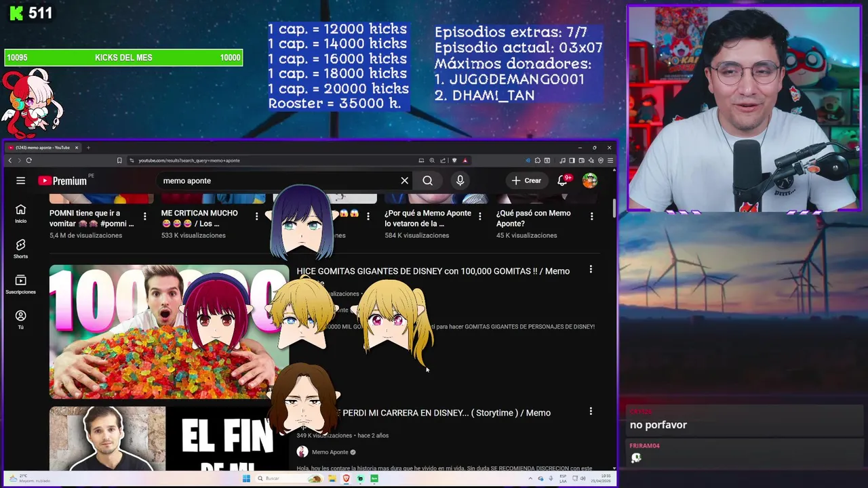This screenshot has width=868, height=488.
Task: Open the EL FIN DE MI thumbnail
Action: point(169,439)
